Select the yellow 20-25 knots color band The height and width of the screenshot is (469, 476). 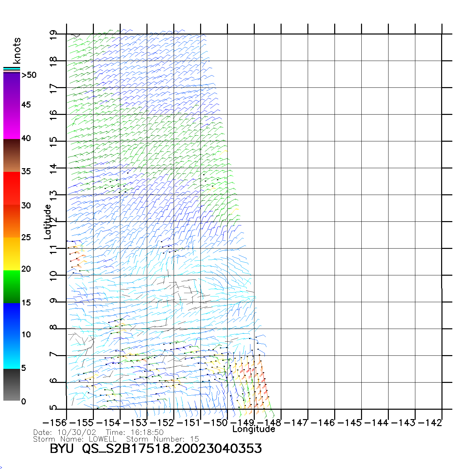[x=12, y=254]
